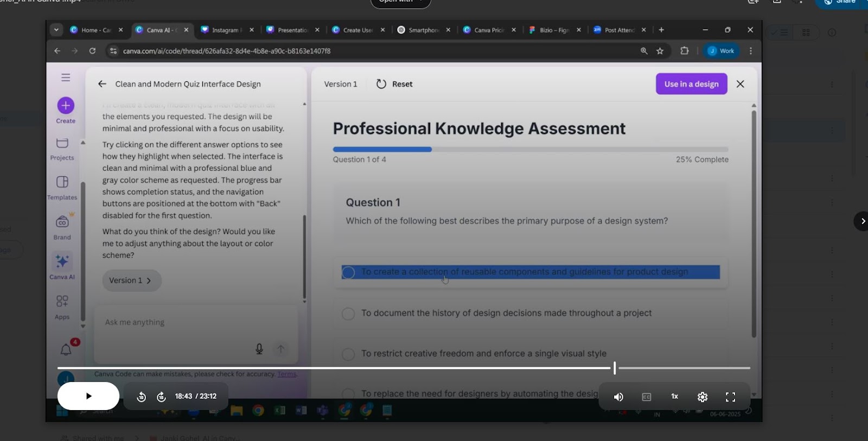The height and width of the screenshot is (441, 868).
Task: Click the preview panel vertical scrollbar
Action: pos(754,223)
